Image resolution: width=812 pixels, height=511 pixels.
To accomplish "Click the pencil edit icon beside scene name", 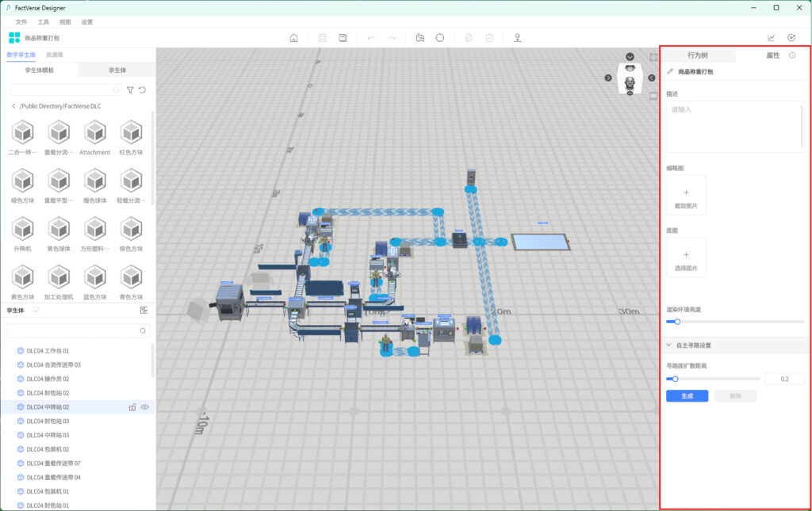I will (x=670, y=71).
